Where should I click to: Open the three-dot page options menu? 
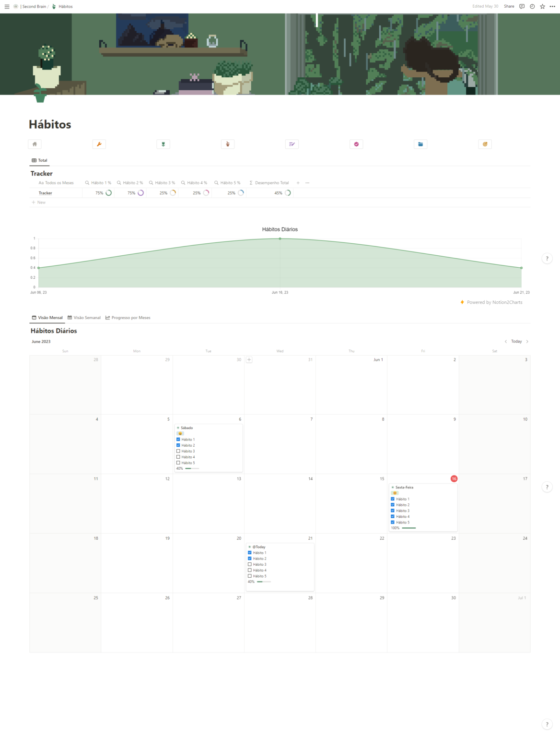(552, 6)
